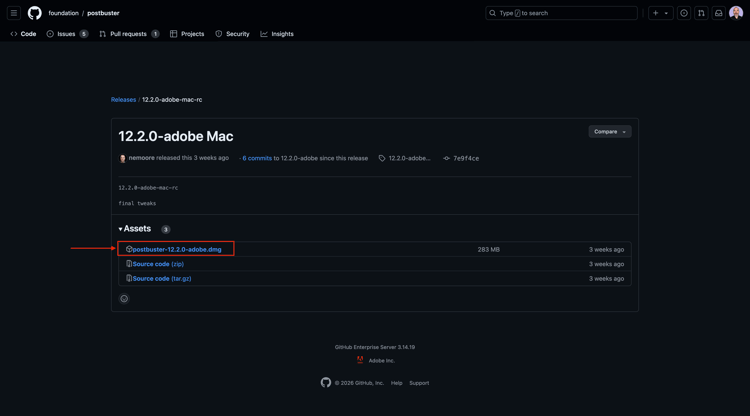Screen dimensions: 750x416
Task: Click the Adobe Inc. logo in footer
Action: (x=360, y=360)
